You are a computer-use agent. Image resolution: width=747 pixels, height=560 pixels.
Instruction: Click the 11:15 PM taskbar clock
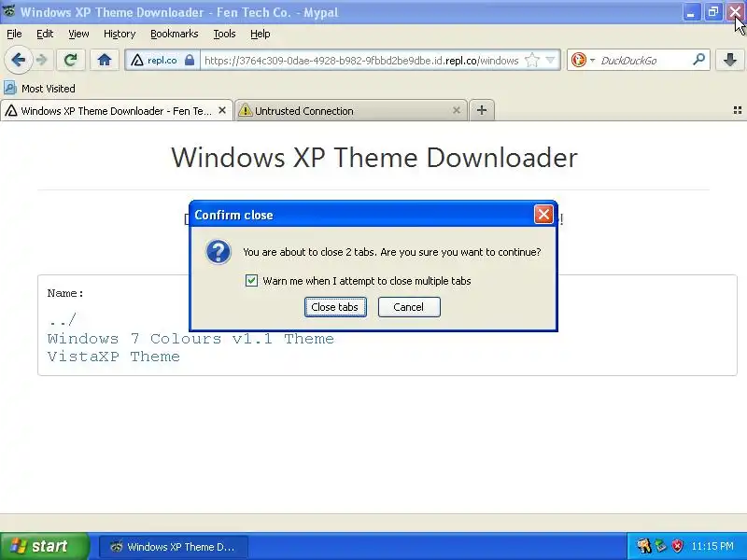click(x=712, y=546)
